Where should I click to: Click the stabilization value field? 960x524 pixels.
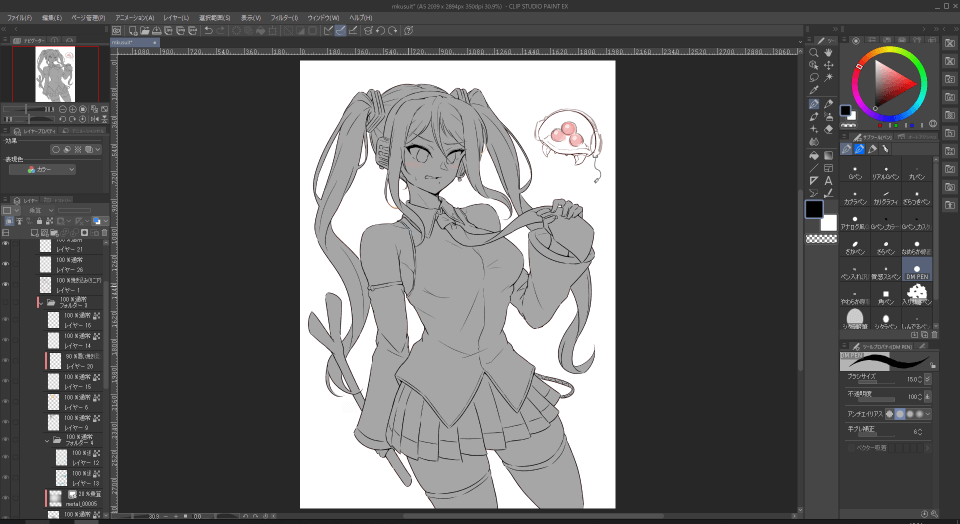916,432
